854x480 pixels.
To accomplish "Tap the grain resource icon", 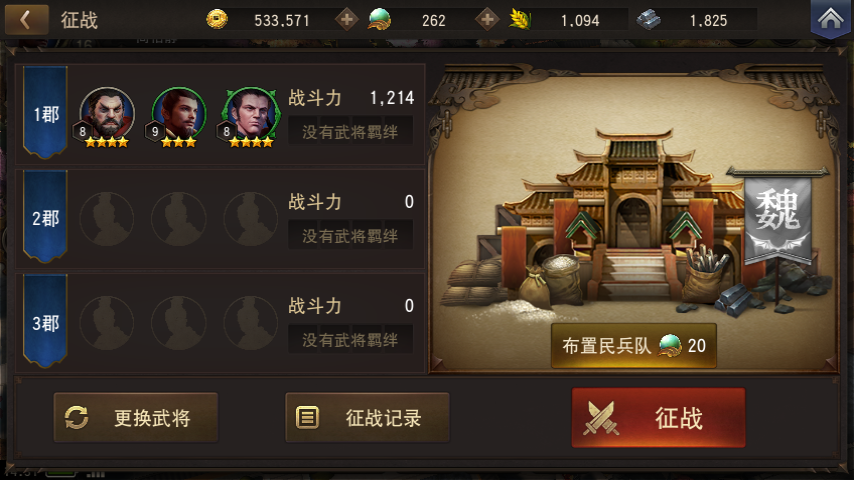I will click(520, 20).
